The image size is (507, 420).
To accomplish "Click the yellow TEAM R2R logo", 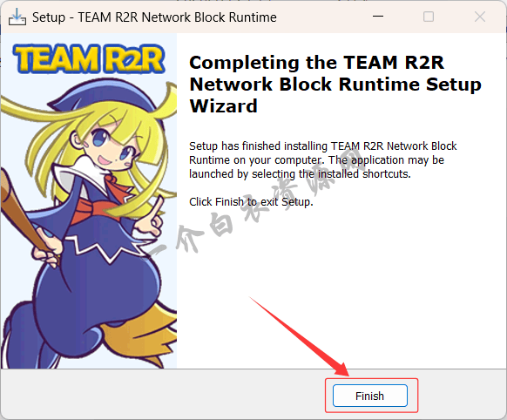I will coord(89,58).
